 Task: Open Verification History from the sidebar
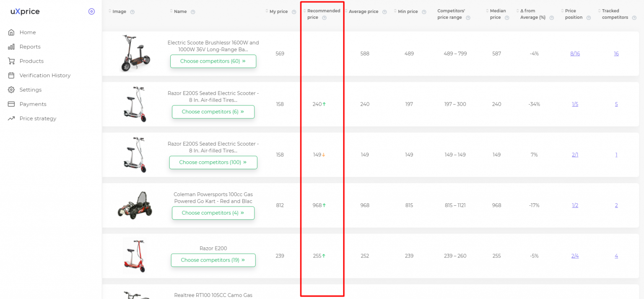[x=45, y=75]
